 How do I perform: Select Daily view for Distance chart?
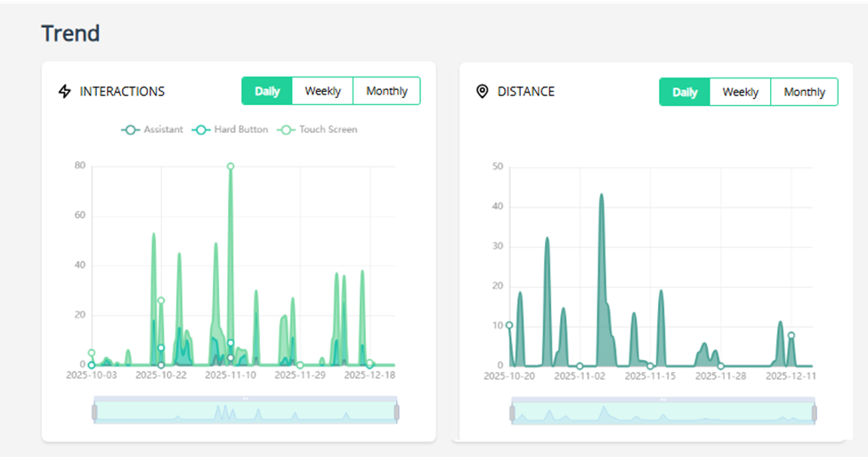click(685, 92)
